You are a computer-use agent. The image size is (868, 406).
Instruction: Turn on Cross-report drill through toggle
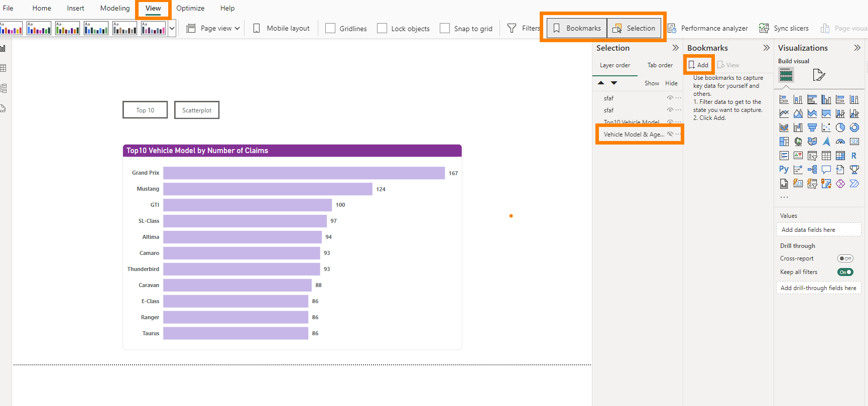[x=845, y=258]
